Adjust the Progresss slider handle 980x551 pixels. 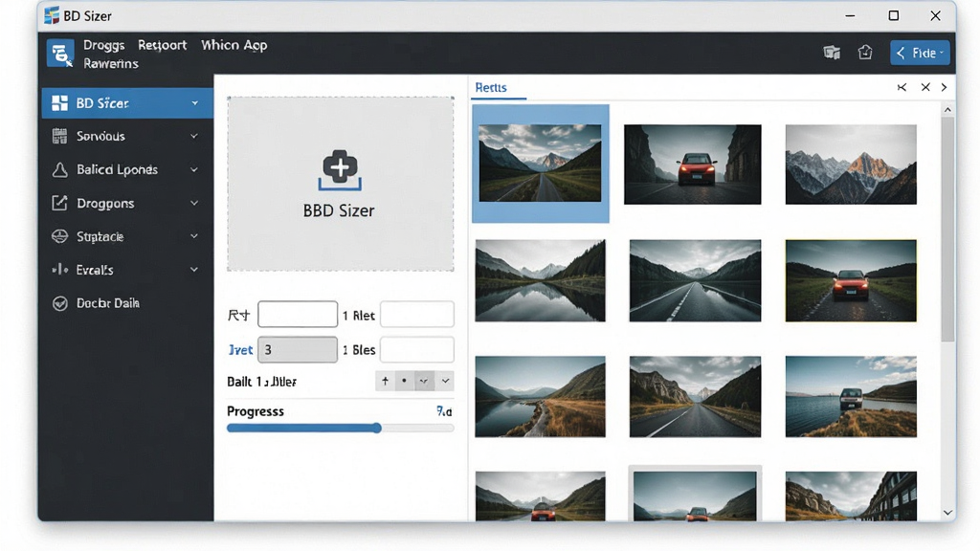pyautogui.click(x=377, y=428)
